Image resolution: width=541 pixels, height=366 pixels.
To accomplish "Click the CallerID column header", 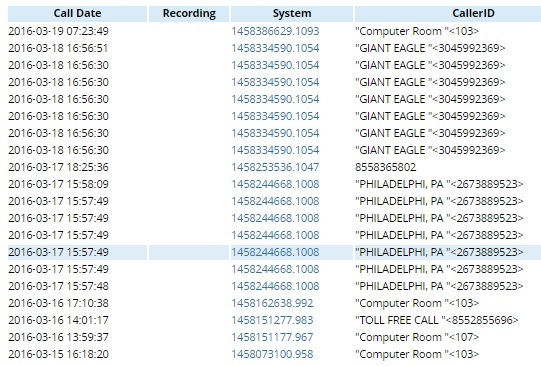I will tap(448, 13).
